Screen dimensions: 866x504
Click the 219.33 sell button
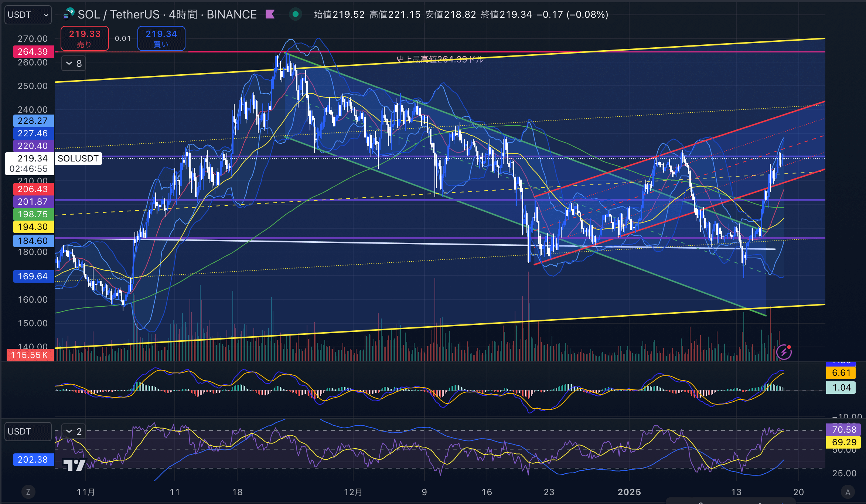pos(85,38)
